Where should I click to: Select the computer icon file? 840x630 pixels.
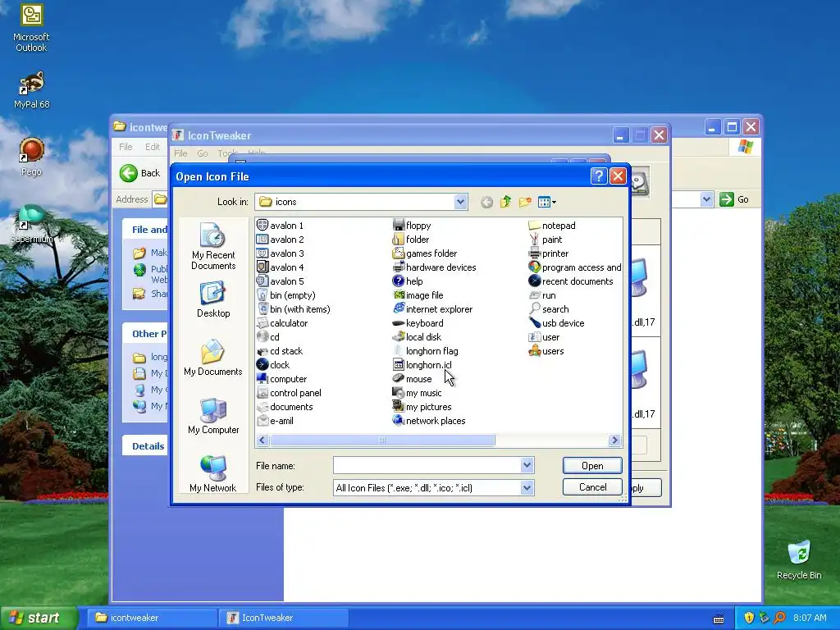[282, 379]
